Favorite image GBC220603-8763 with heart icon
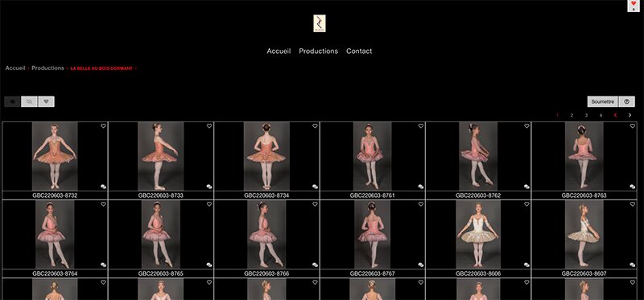Screen dimensions: 644x300 [x=633, y=126]
